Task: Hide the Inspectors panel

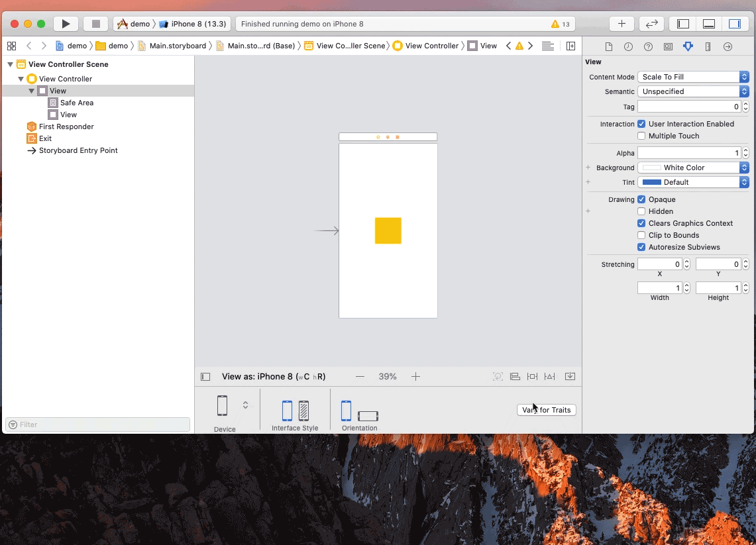Action: tap(735, 24)
